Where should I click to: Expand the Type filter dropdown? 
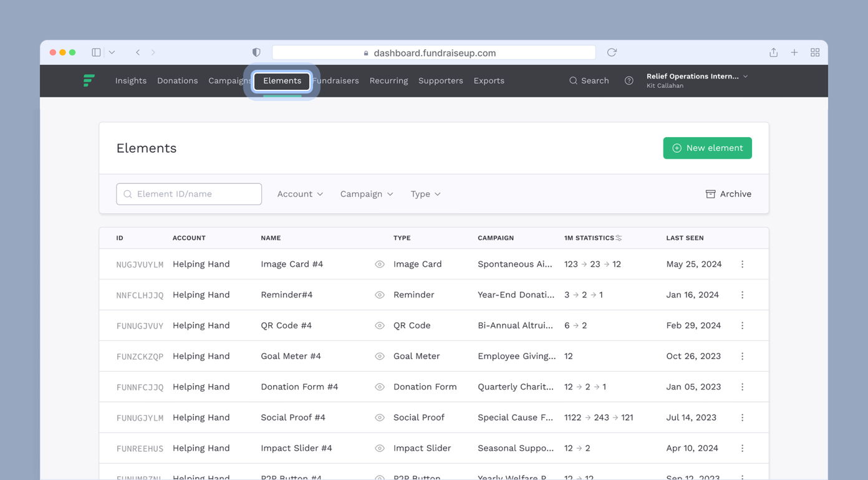(x=425, y=194)
